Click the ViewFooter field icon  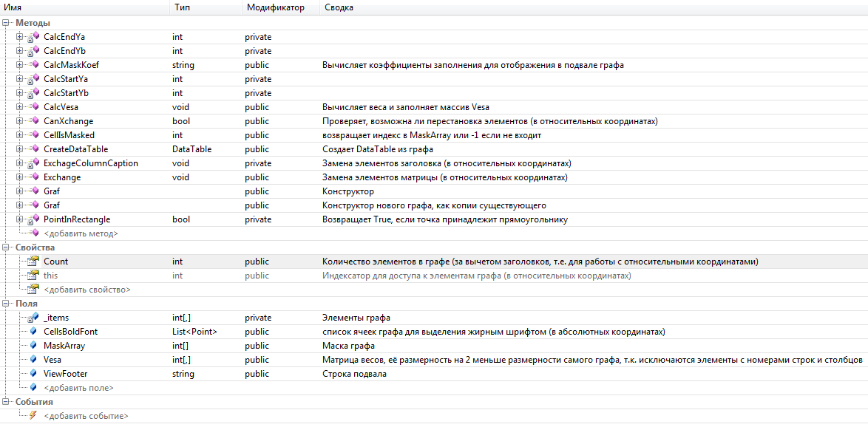tap(34, 374)
